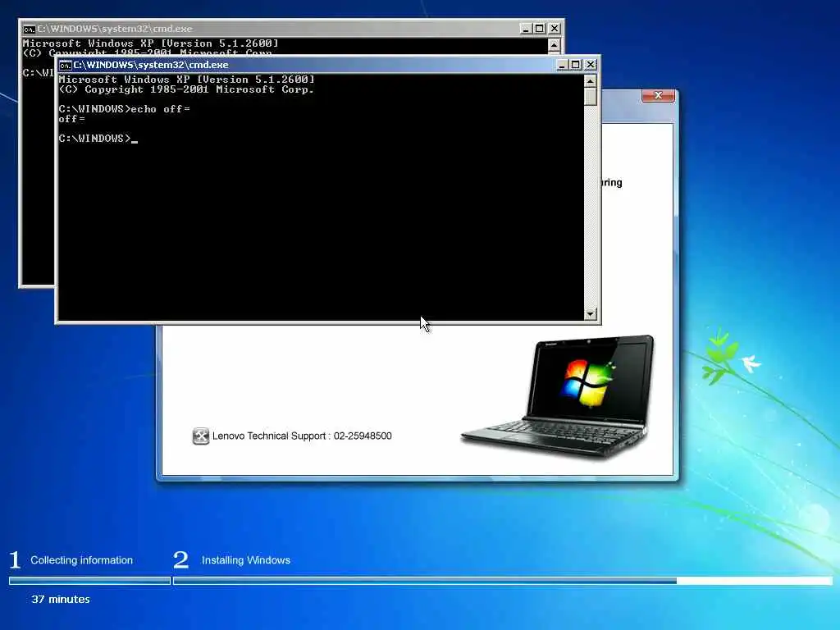
Task: Click 'Collecting information' step label
Action: click(81, 560)
